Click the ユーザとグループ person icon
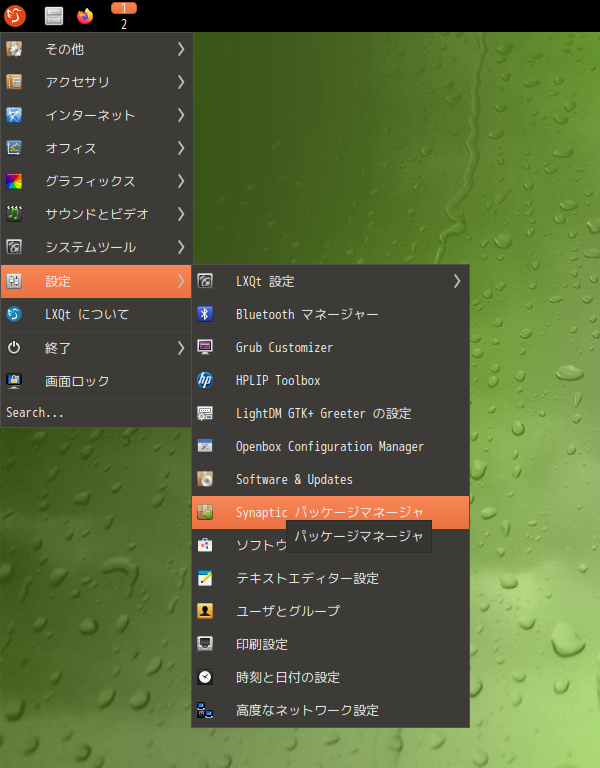Screen dimensions: 600x768 [205, 611]
